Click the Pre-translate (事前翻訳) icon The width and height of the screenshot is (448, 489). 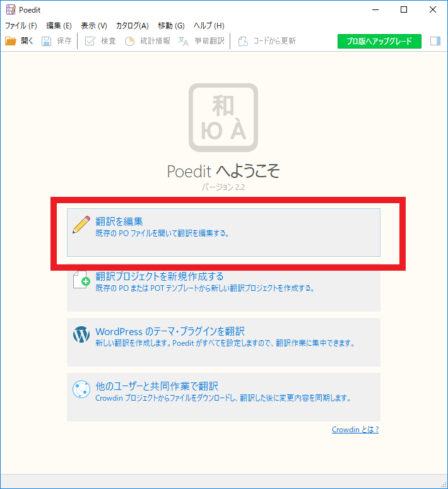[184, 41]
